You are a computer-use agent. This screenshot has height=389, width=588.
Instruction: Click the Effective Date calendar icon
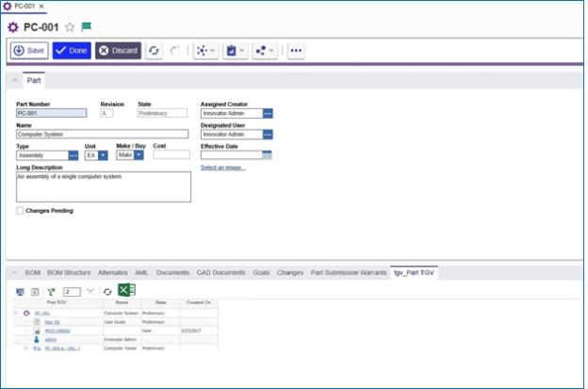click(x=267, y=155)
